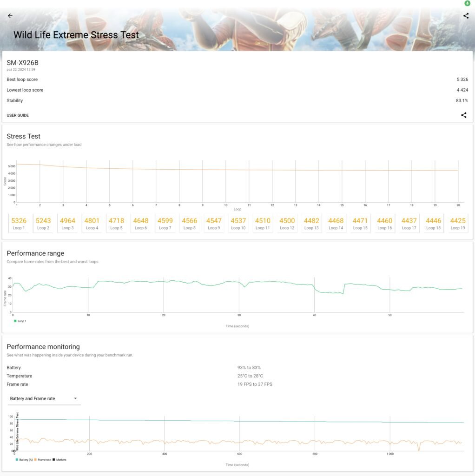Select Loop 15 score 4471 card
Viewport: 475px width, 476px height.
coord(360,224)
